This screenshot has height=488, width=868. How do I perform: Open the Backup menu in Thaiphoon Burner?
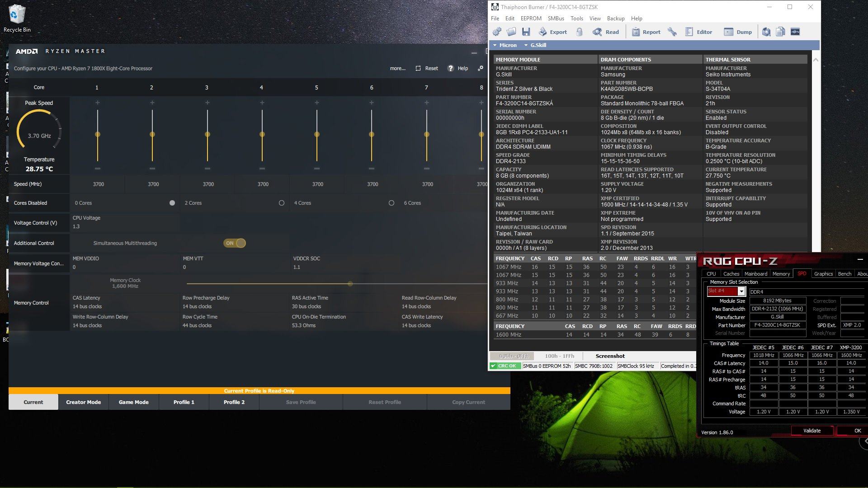(x=615, y=19)
